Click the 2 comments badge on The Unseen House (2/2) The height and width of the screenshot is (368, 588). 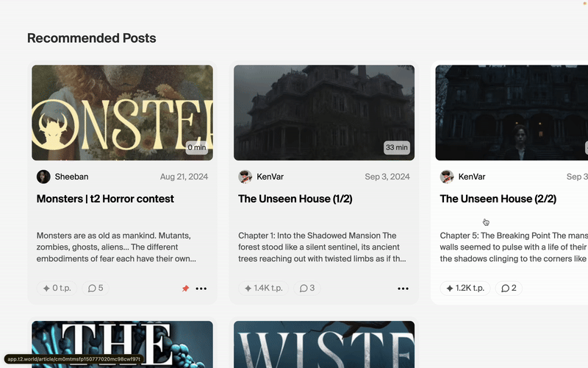509,288
